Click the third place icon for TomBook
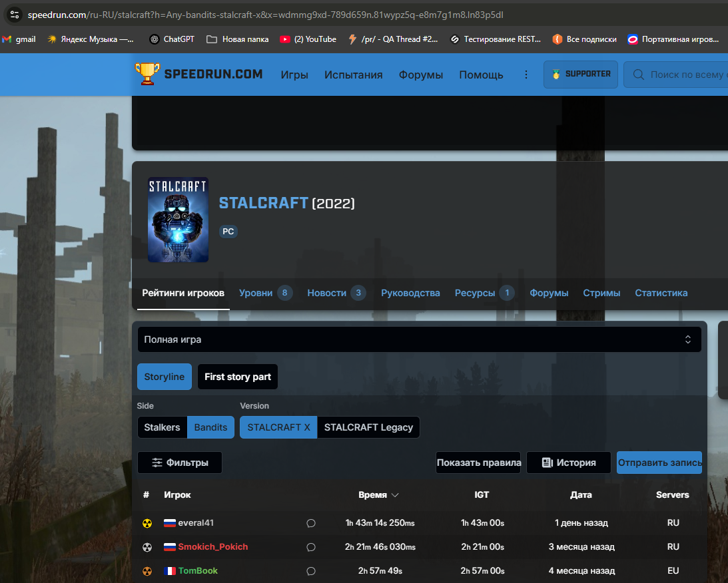Image resolution: width=728 pixels, height=583 pixels. (x=147, y=571)
